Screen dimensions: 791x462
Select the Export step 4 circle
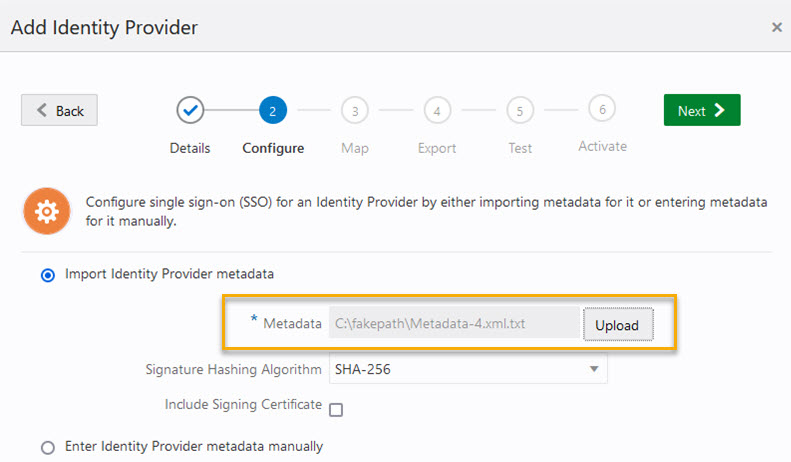437,110
